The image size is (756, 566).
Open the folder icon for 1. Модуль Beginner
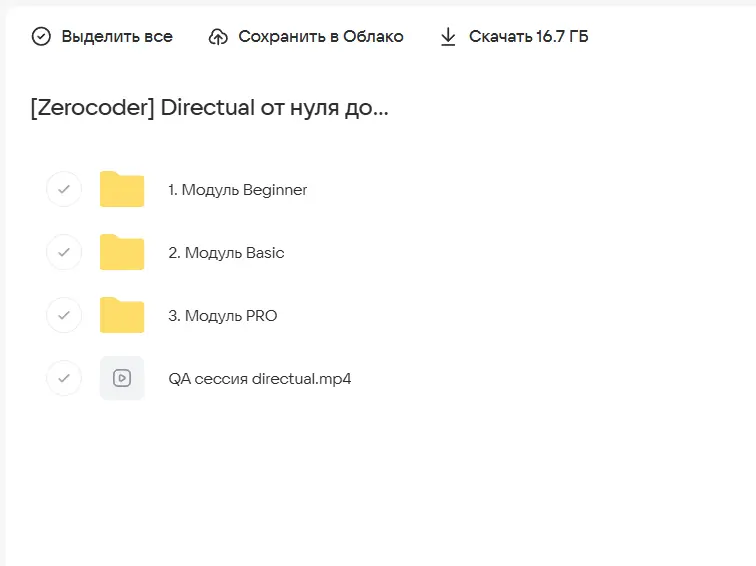pos(122,189)
